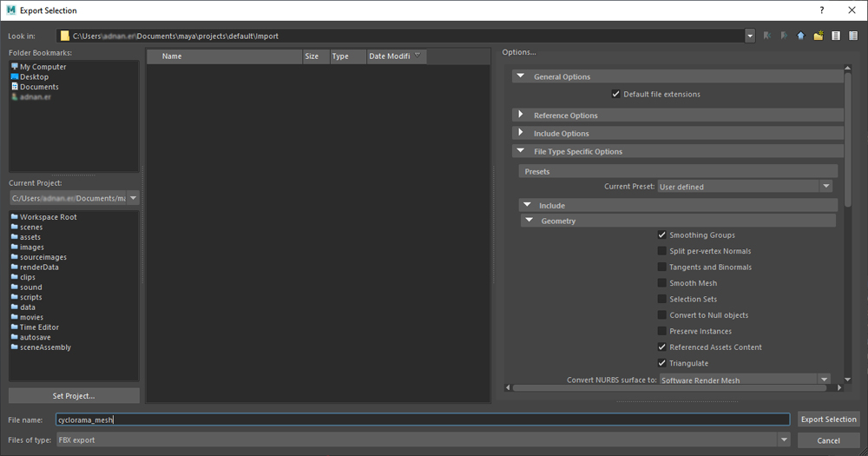The height and width of the screenshot is (456, 868).
Task: Click the File name input field
Action: (422, 420)
